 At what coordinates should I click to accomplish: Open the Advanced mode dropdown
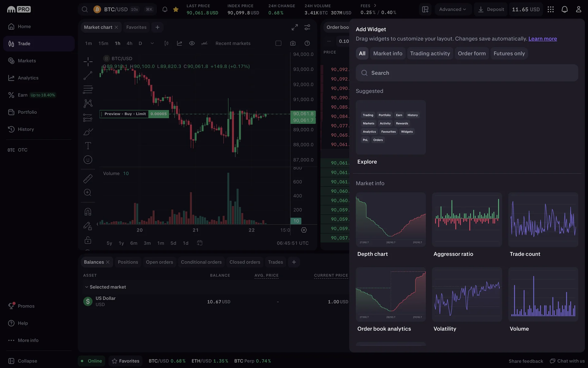point(452,10)
